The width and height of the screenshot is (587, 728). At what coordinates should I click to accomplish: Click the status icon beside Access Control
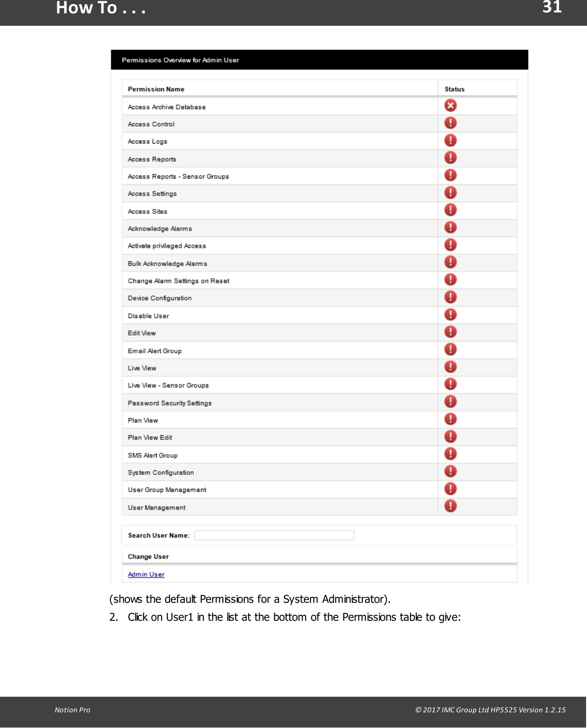pos(450,123)
